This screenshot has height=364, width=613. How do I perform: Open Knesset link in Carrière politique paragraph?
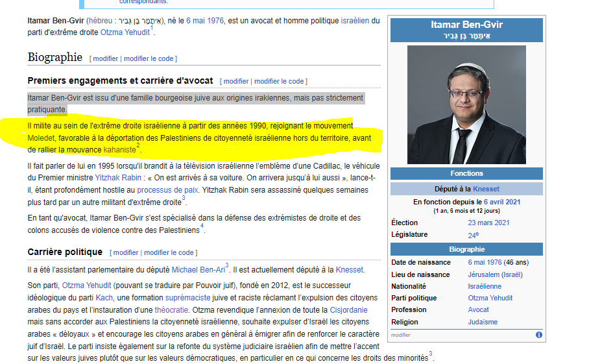[x=349, y=270]
